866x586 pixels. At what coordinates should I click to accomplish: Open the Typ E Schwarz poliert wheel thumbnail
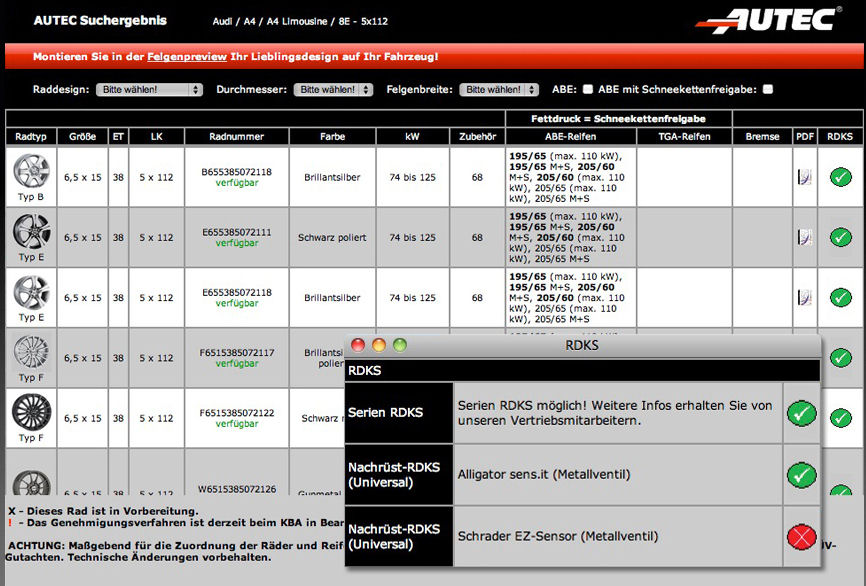31,231
